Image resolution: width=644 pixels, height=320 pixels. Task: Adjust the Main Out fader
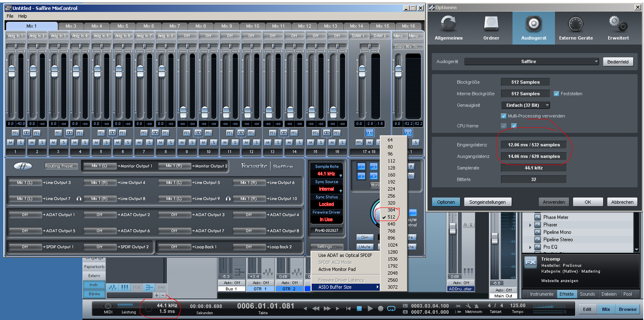tap(494, 238)
